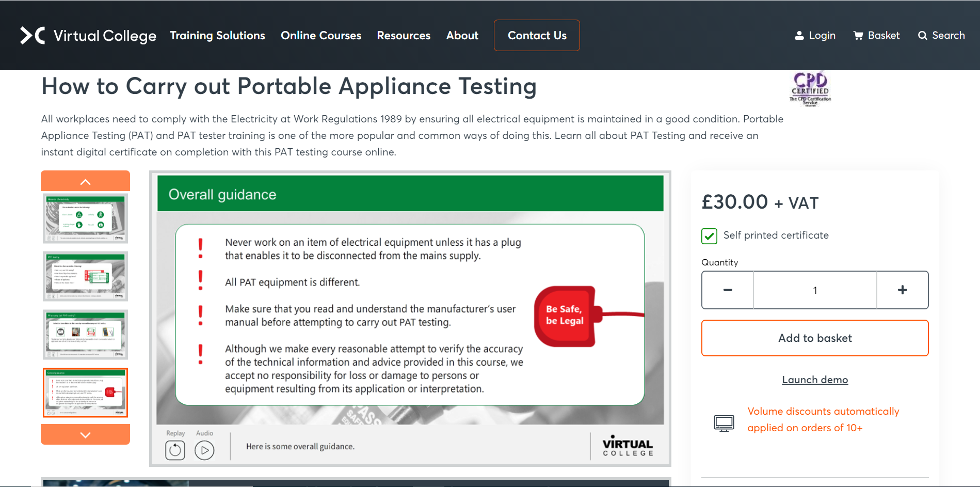
Task: Click the Contact Us button
Action: pyautogui.click(x=537, y=36)
